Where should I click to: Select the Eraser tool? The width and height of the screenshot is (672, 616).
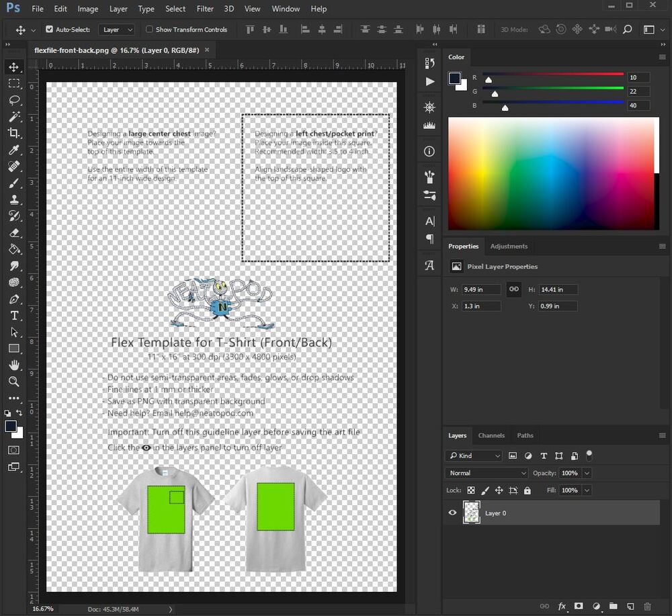[13, 232]
